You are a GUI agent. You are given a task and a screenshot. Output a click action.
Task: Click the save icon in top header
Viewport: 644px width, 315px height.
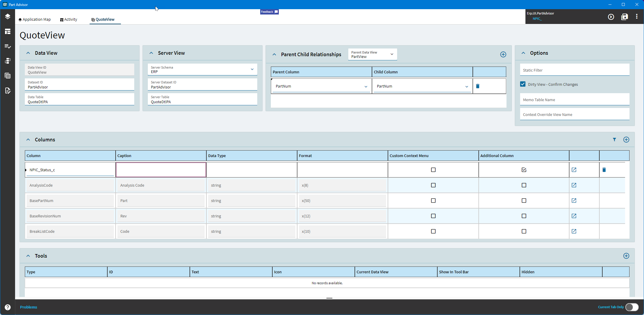coord(624,17)
